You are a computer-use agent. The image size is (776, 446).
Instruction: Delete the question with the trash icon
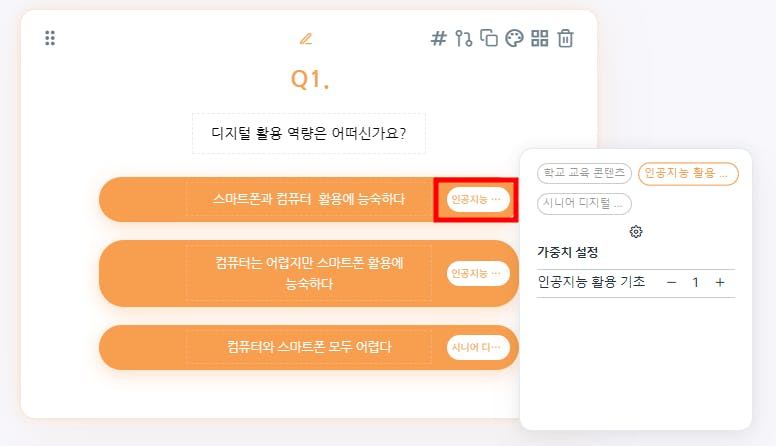pos(566,39)
